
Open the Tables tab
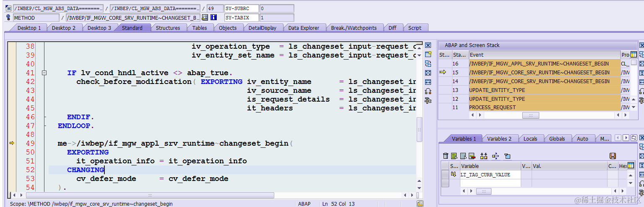click(200, 28)
